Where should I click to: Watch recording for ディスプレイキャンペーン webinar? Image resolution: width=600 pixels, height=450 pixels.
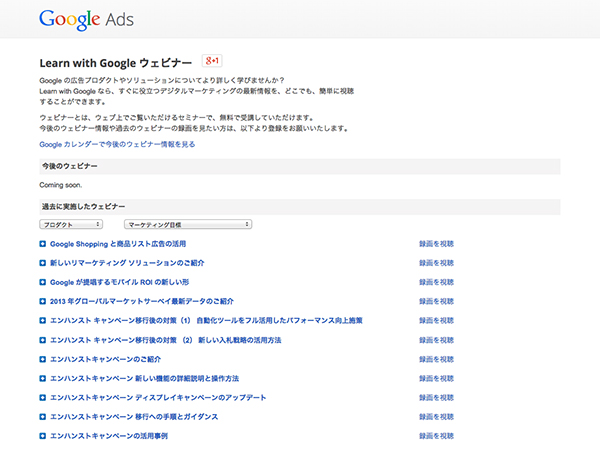coord(436,397)
